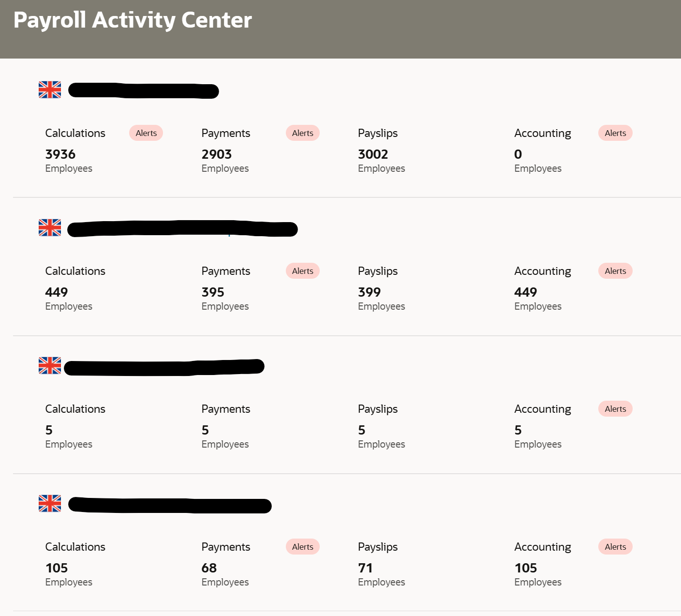
Task: Open Alerts for Accounting in the second payroll
Action: [x=615, y=270]
